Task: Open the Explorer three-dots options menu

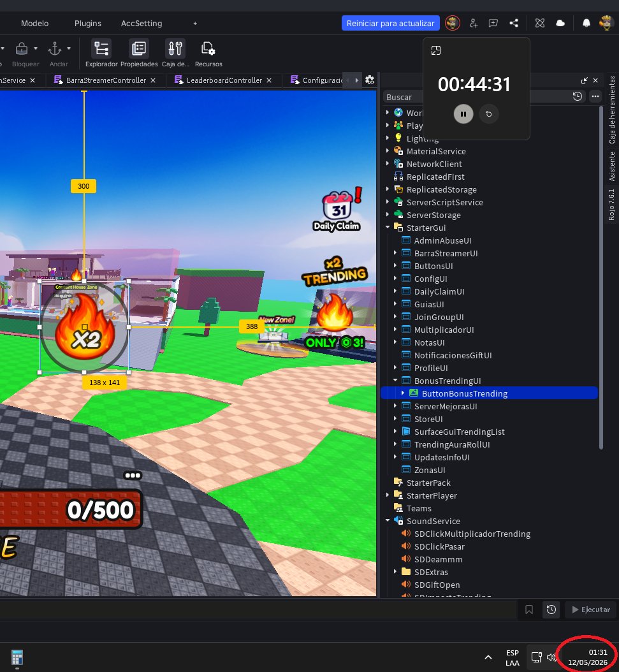Action: [x=595, y=96]
